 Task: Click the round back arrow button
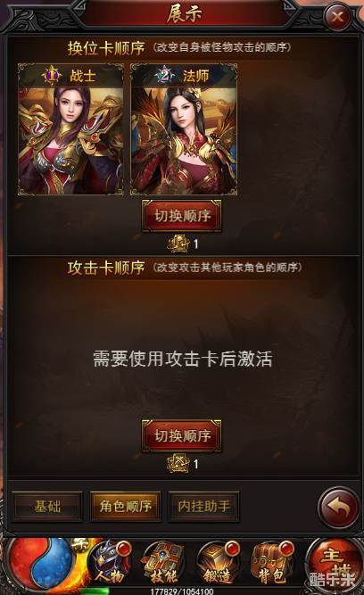click(x=339, y=507)
